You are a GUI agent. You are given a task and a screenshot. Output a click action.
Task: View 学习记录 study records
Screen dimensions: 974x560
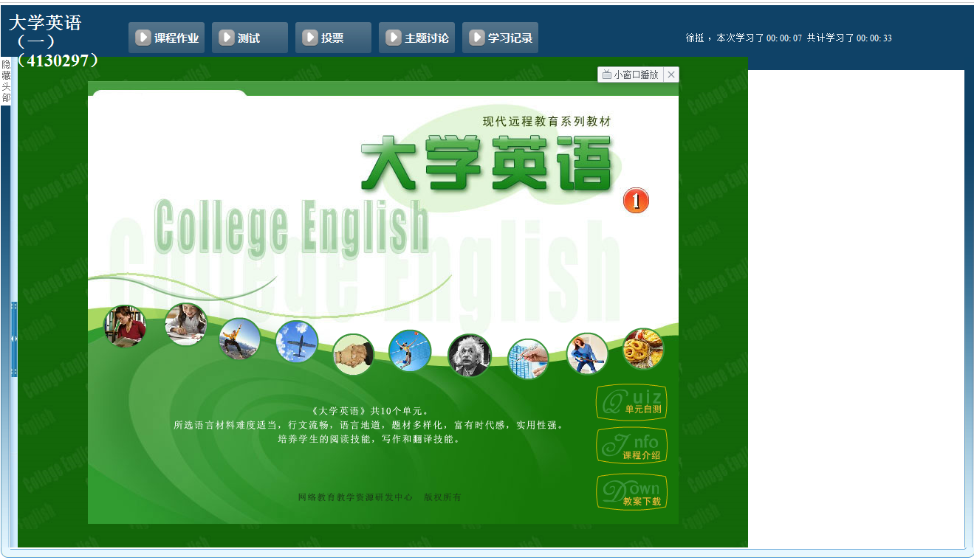[500, 38]
